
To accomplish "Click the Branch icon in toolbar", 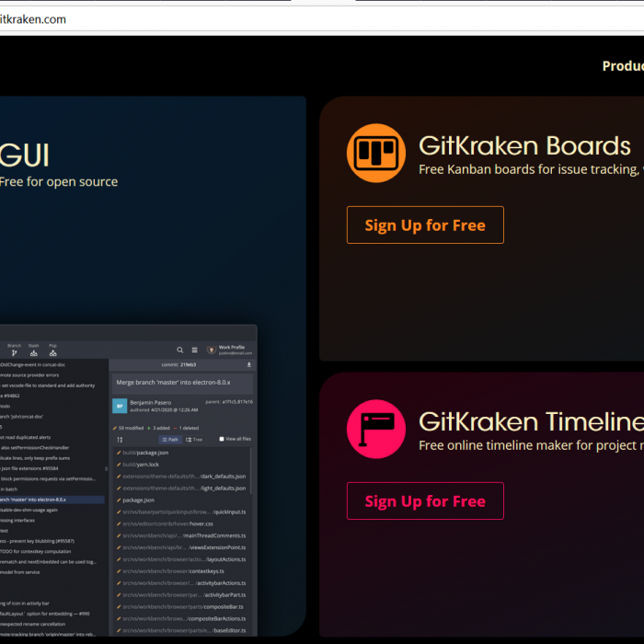I will tap(14, 351).
